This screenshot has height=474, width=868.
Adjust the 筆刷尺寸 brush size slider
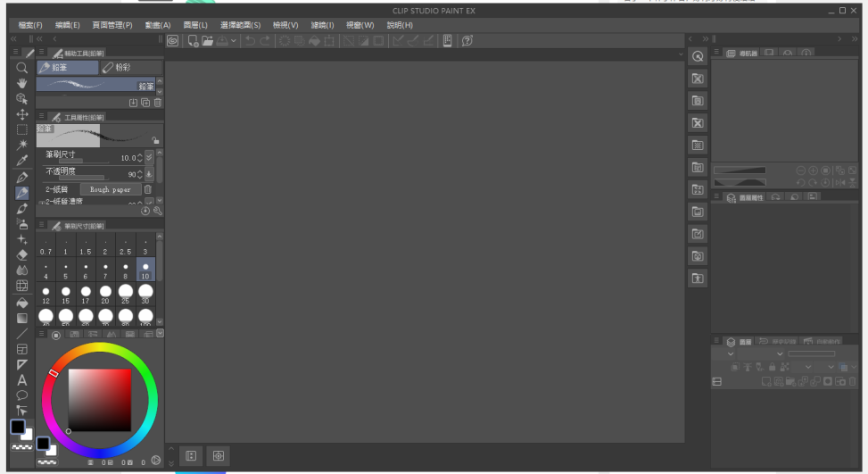point(84,162)
